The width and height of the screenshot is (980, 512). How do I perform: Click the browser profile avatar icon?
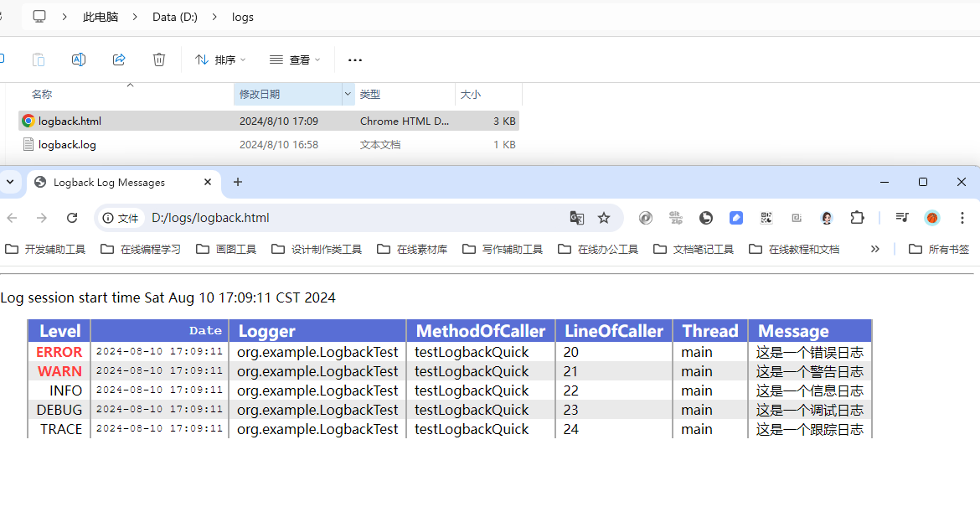click(x=931, y=218)
